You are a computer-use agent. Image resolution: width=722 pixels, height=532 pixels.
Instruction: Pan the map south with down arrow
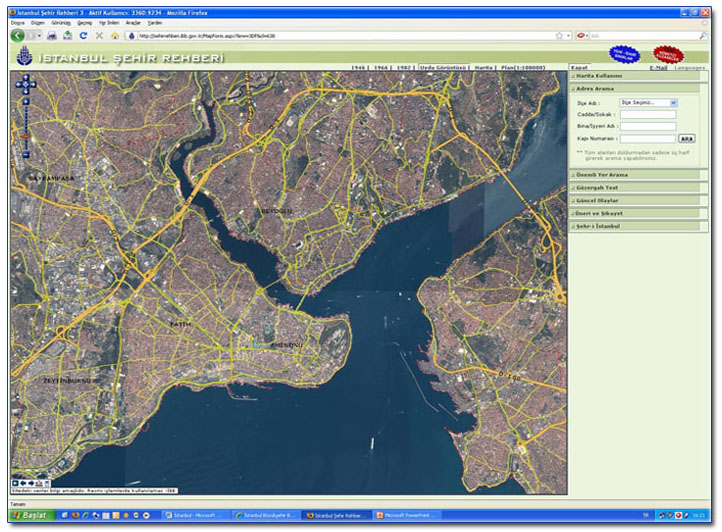tap(26, 91)
